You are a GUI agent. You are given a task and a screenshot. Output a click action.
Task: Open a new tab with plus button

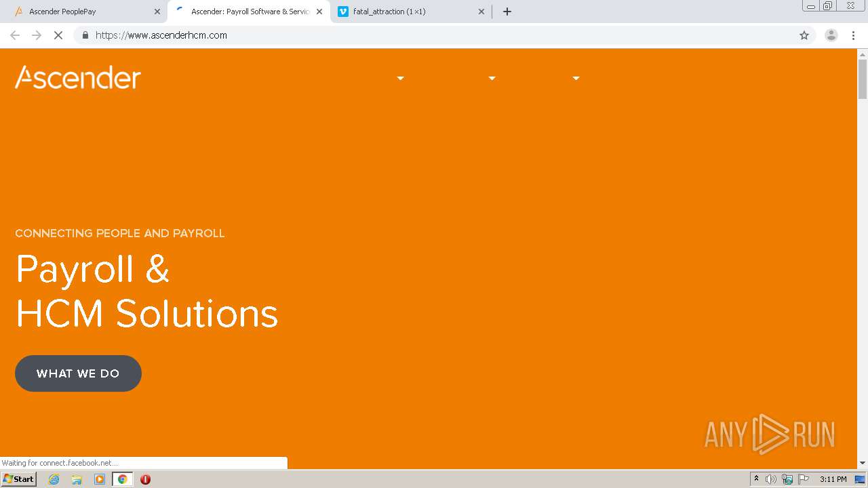point(507,12)
